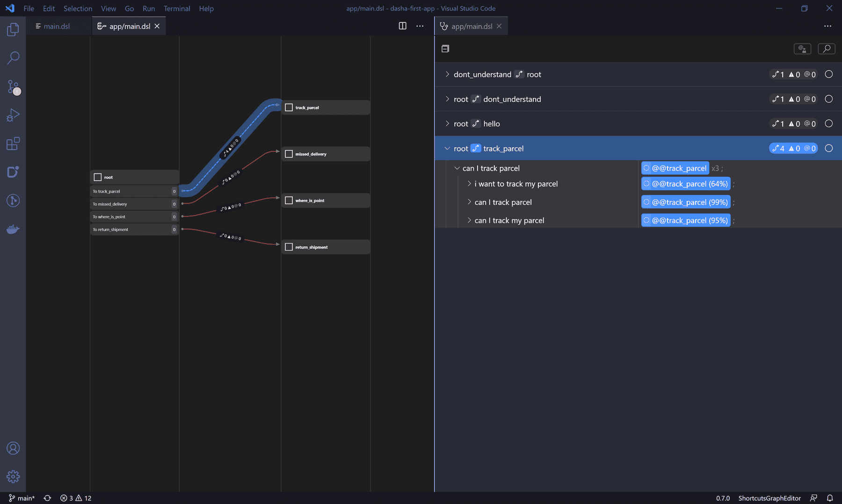Check the root node checkbox
This screenshot has height=504, width=842.
tap(97, 177)
